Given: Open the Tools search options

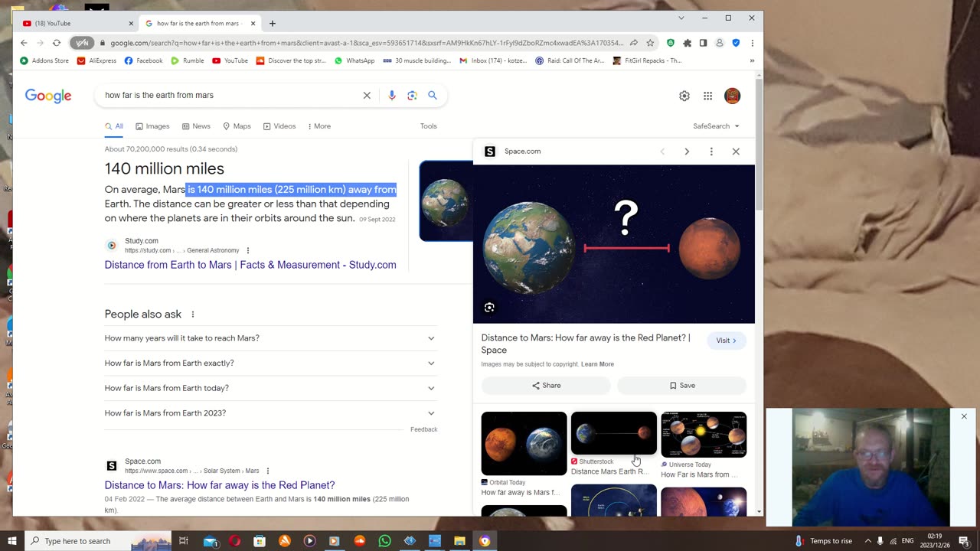Looking at the screenshot, I should pos(428,126).
